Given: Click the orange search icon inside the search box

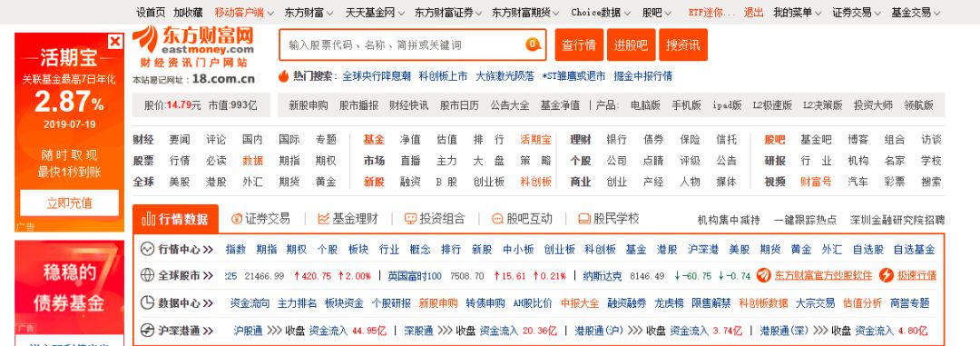Looking at the screenshot, I should pos(533,44).
